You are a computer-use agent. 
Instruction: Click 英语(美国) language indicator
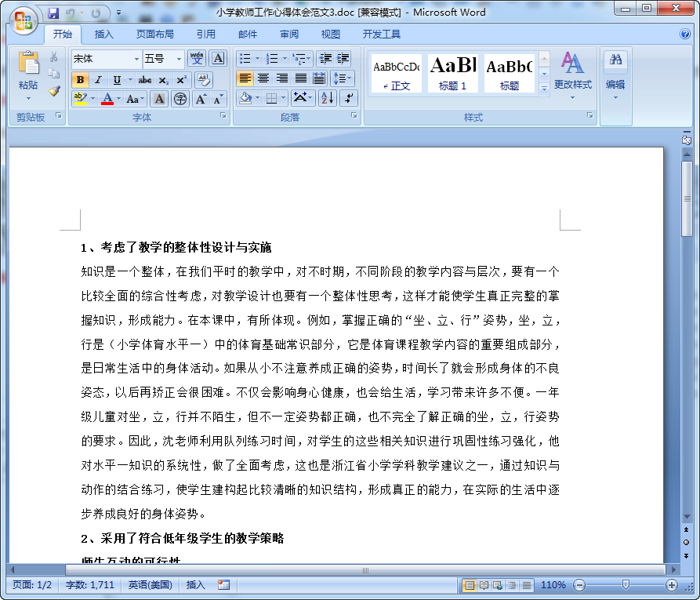[x=151, y=585]
